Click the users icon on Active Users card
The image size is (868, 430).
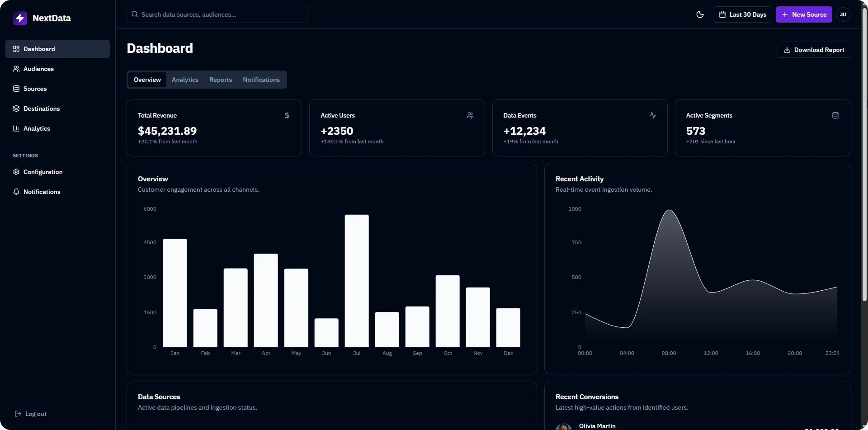pyautogui.click(x=470, y=115)
